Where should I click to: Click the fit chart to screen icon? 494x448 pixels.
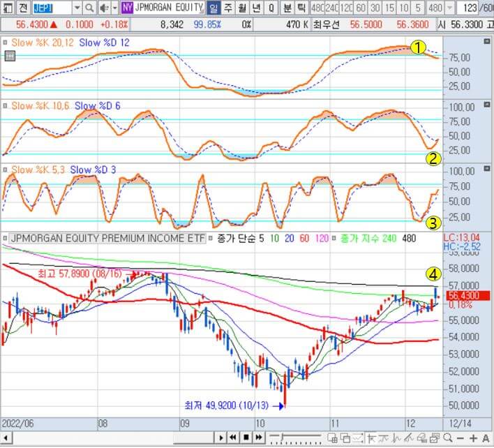point(359,438)
